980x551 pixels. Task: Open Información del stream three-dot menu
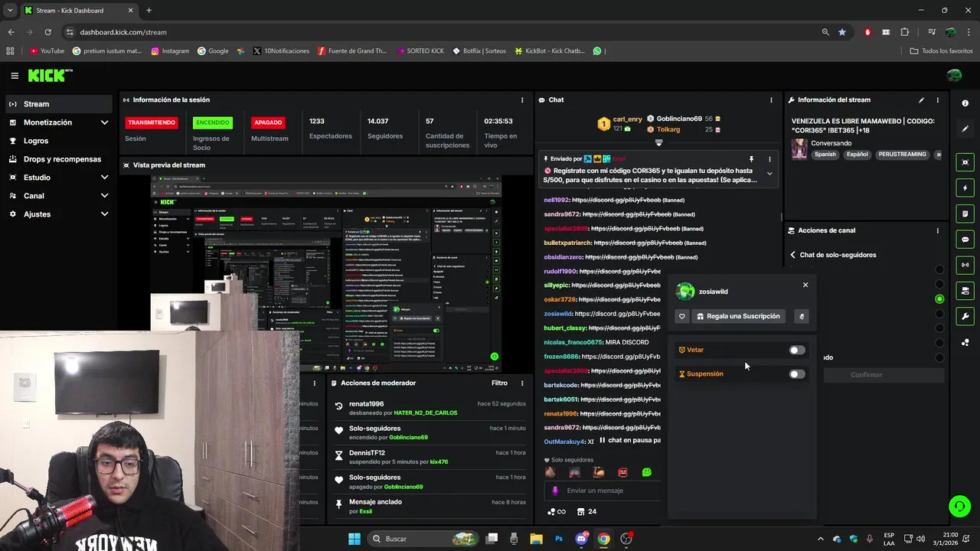pyautogui.click(x=937, y=100)
